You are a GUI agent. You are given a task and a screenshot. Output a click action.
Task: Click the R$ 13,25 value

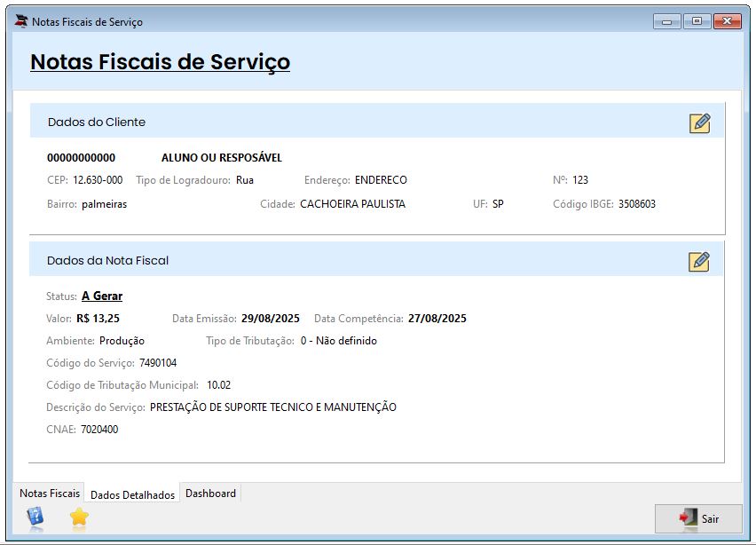[98, 319]
